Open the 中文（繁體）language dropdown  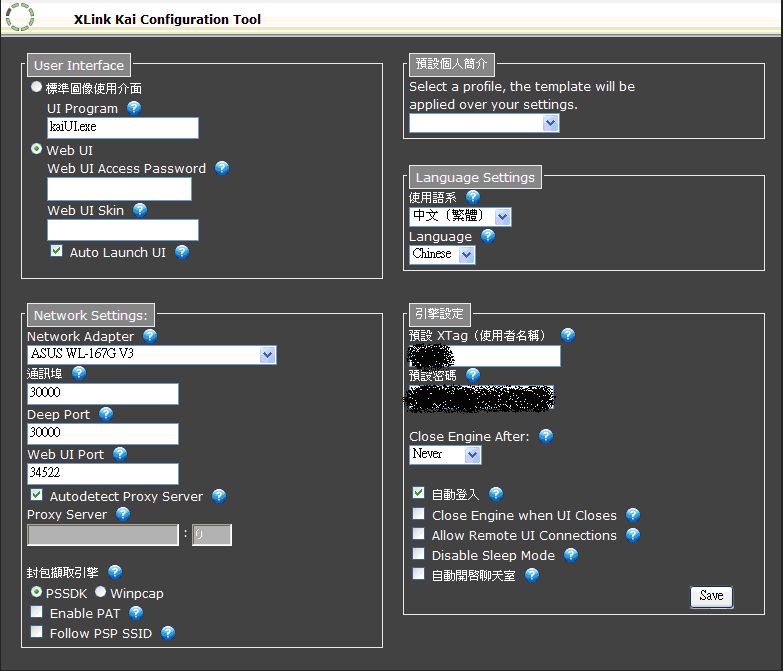coord(460,216)
